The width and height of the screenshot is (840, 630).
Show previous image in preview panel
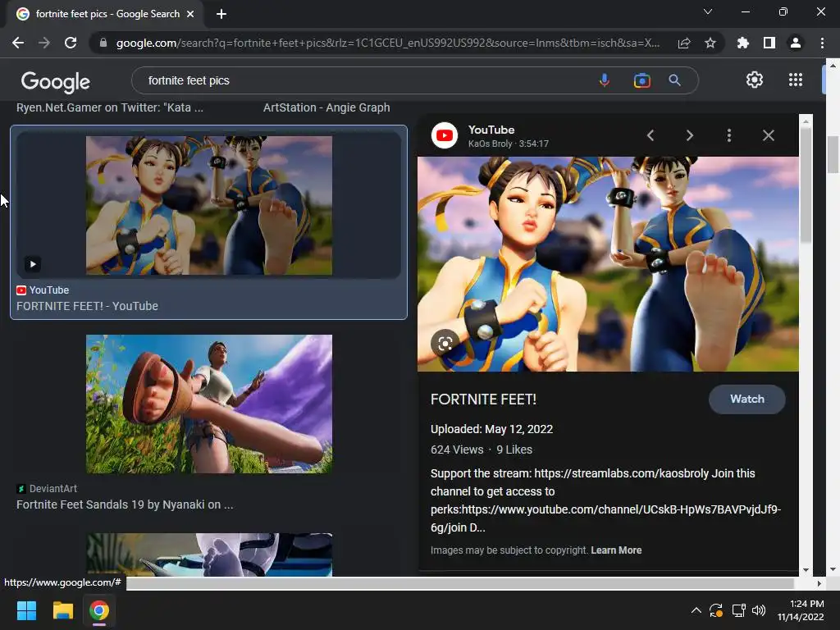651,135
